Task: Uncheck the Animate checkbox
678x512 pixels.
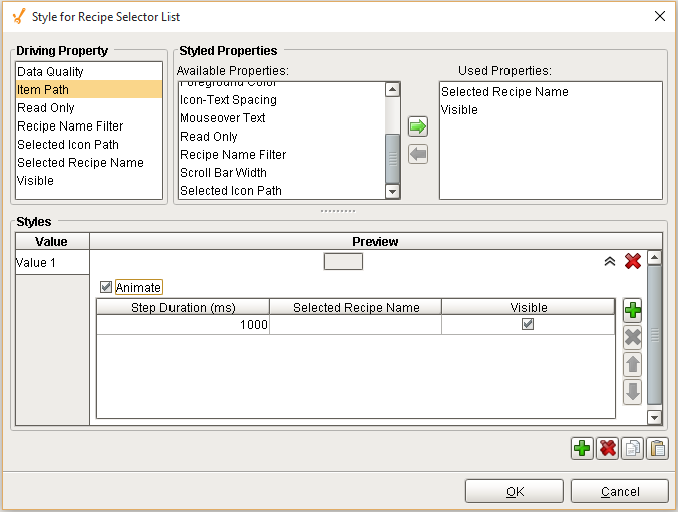Action: pos(107,288)
